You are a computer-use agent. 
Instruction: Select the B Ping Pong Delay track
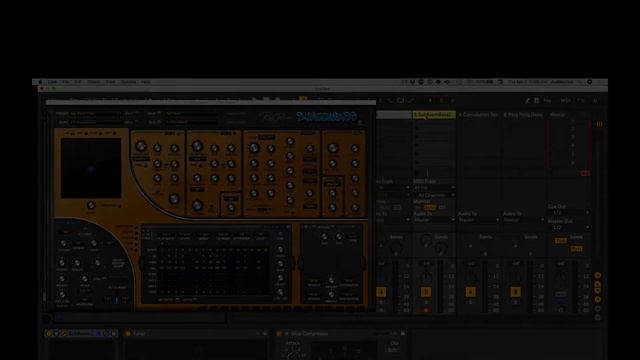[x=523, y=115]
